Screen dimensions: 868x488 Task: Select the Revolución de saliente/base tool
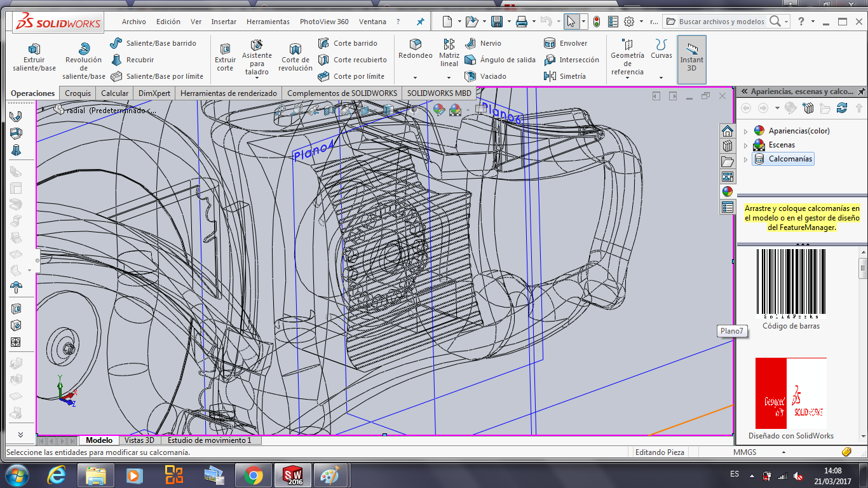tap(83, 61)
